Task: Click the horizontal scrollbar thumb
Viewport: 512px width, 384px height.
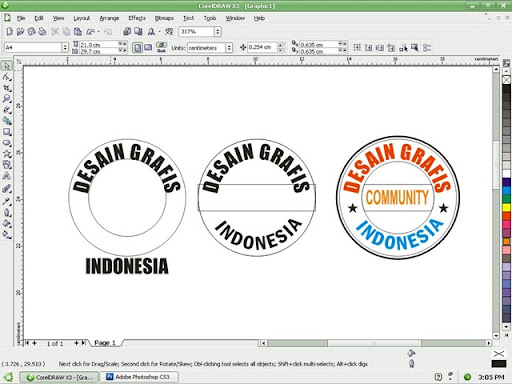Action: (374, 343)
